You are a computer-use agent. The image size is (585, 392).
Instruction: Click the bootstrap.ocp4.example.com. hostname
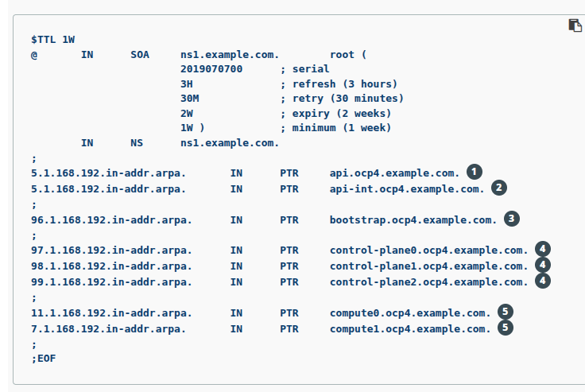click(413, 219)
